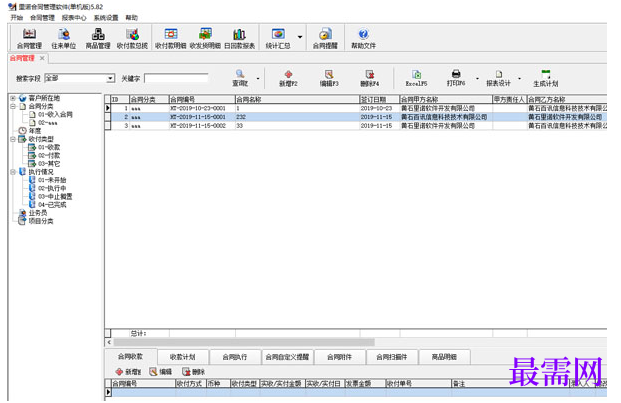Open the 日回款报表 chart icon
Screen dimensions: 621x403
[x=240, y=38]
